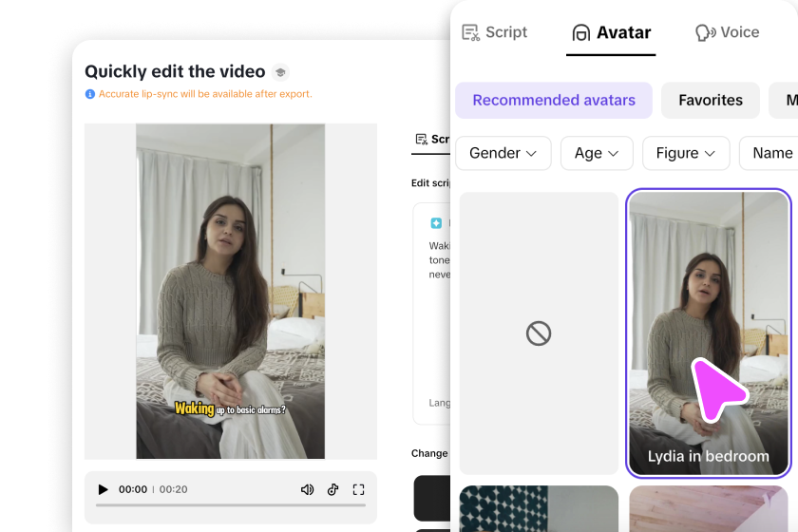The image size is (798, 532).
Task: Click the video preview frame
Action: point(231,292)
